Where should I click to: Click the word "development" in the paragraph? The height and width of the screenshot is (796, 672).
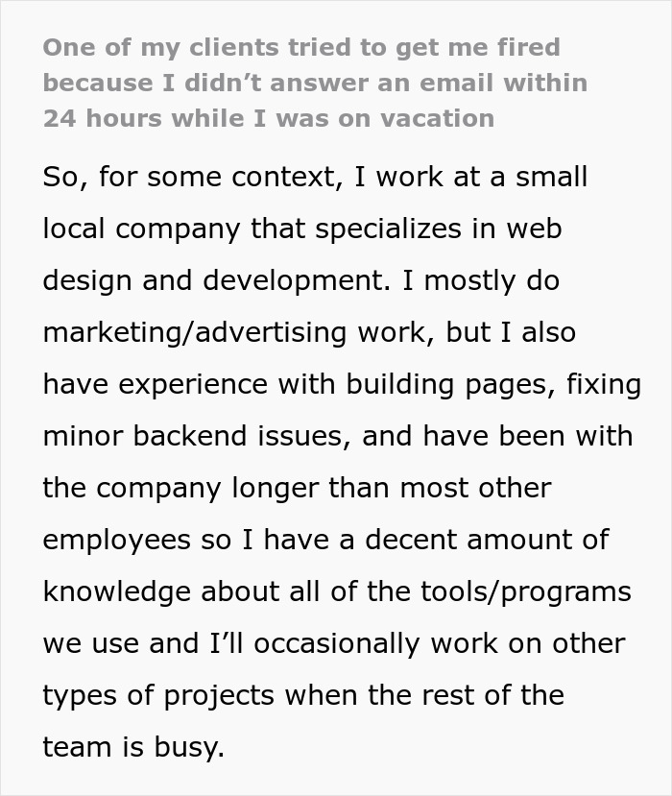[292, 281]
